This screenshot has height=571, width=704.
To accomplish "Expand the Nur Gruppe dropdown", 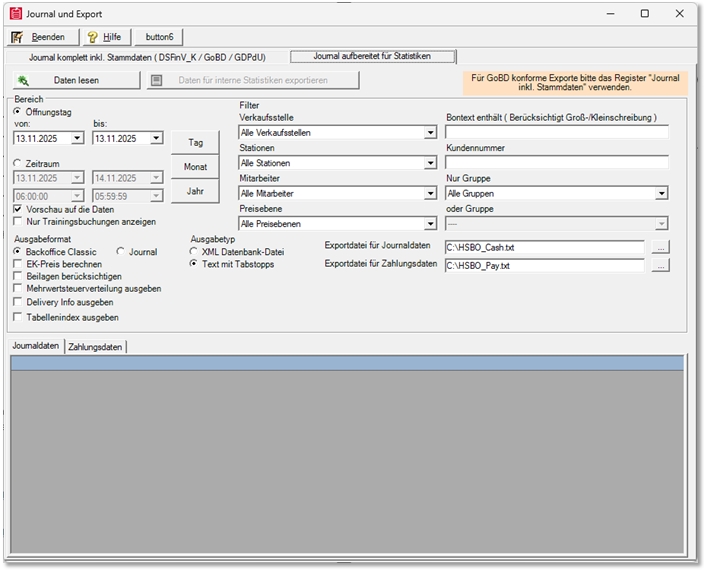I will 661,193.
